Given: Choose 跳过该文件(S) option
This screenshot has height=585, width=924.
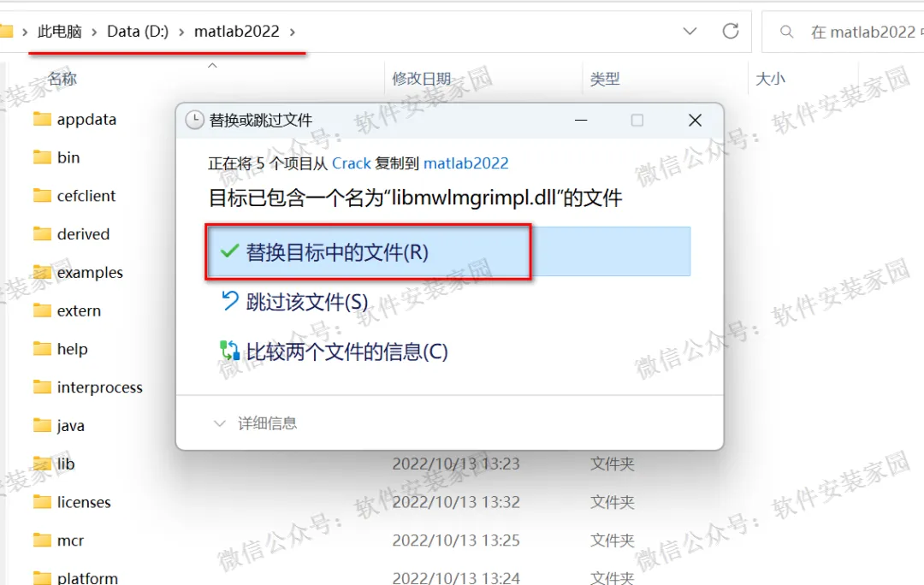Looking at the screenshot, I should click(307, 302).
